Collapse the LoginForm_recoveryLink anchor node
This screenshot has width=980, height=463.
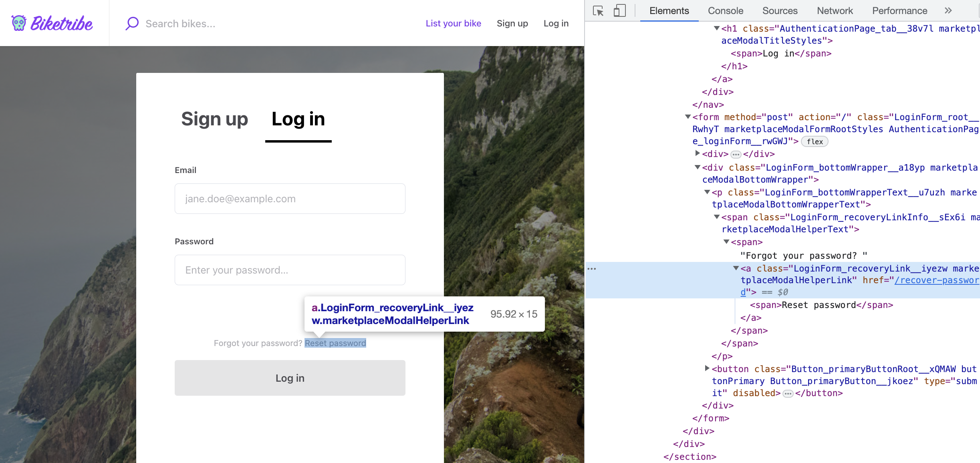click(x=735, y=268)
